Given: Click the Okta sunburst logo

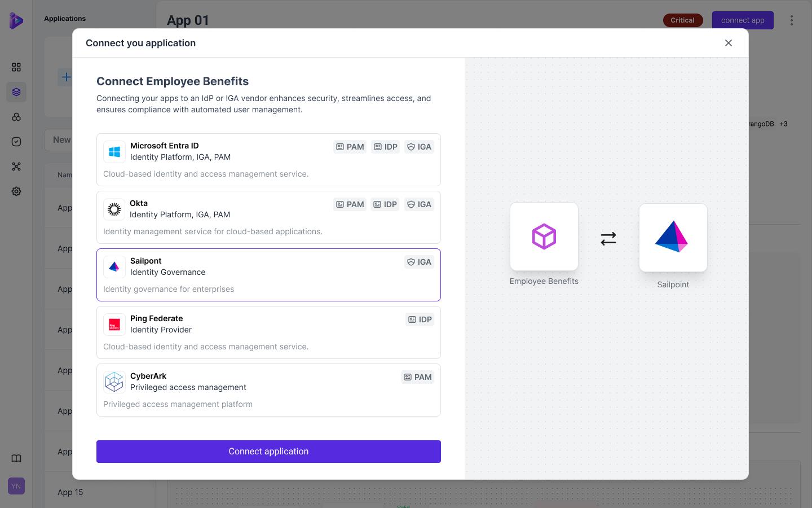Looking at the screenshot, I should click(x=114, y=209).
